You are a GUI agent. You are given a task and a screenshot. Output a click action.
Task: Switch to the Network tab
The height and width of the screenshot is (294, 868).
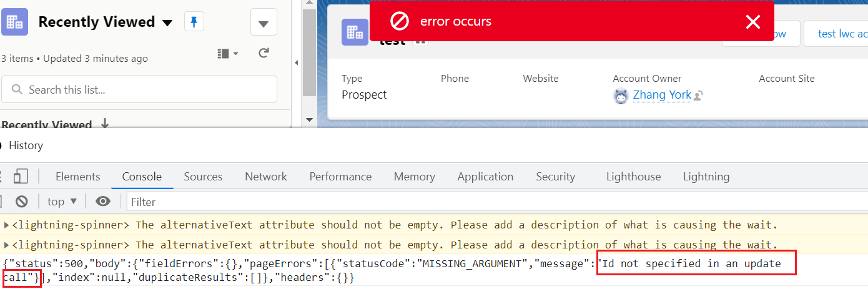click(266, 177)
